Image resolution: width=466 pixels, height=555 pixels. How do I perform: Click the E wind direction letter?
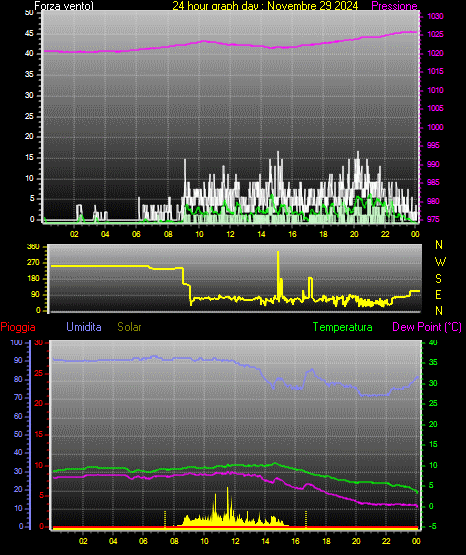coord(438,294)
